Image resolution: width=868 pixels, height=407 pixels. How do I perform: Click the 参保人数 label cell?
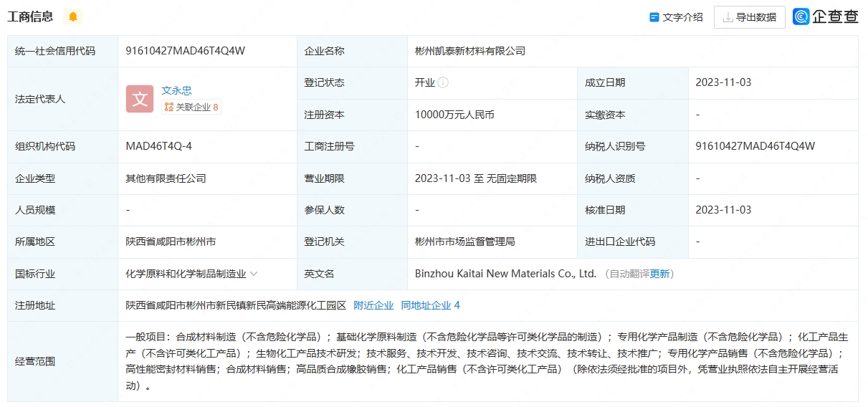click(x=353, y=210)
